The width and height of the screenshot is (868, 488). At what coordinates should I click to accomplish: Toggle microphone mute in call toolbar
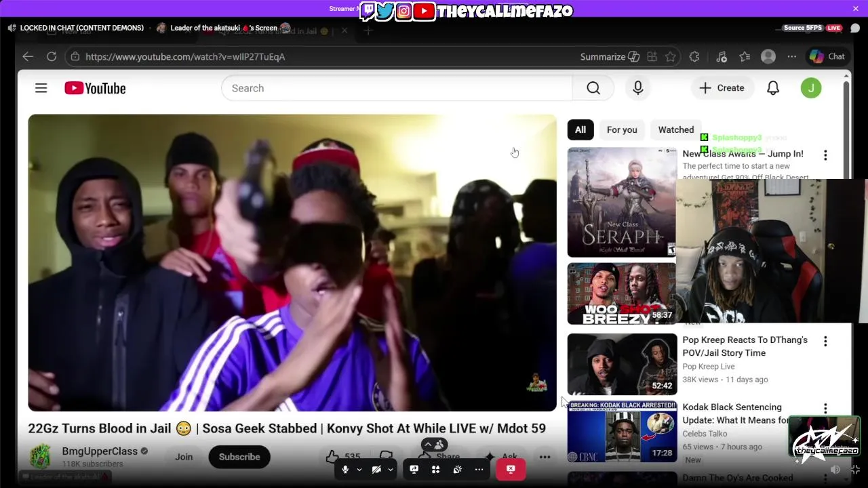pyautogui.click(x=345, y=470)
